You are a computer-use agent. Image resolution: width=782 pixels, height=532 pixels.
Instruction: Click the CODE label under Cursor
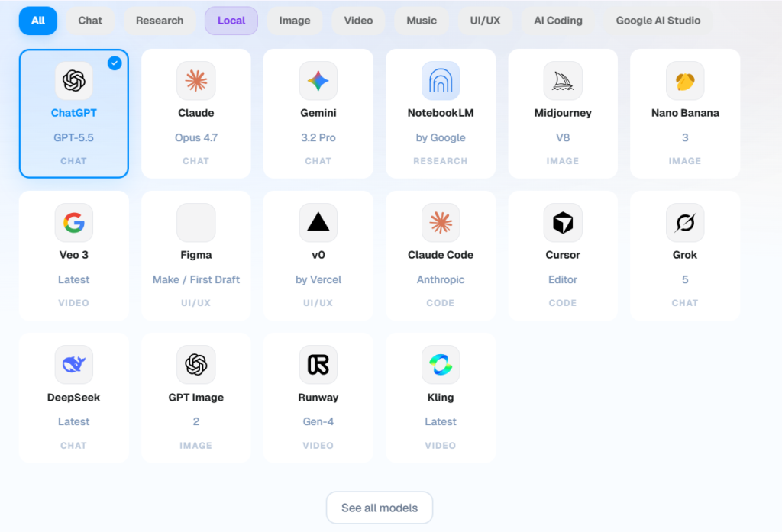(563, 303)
